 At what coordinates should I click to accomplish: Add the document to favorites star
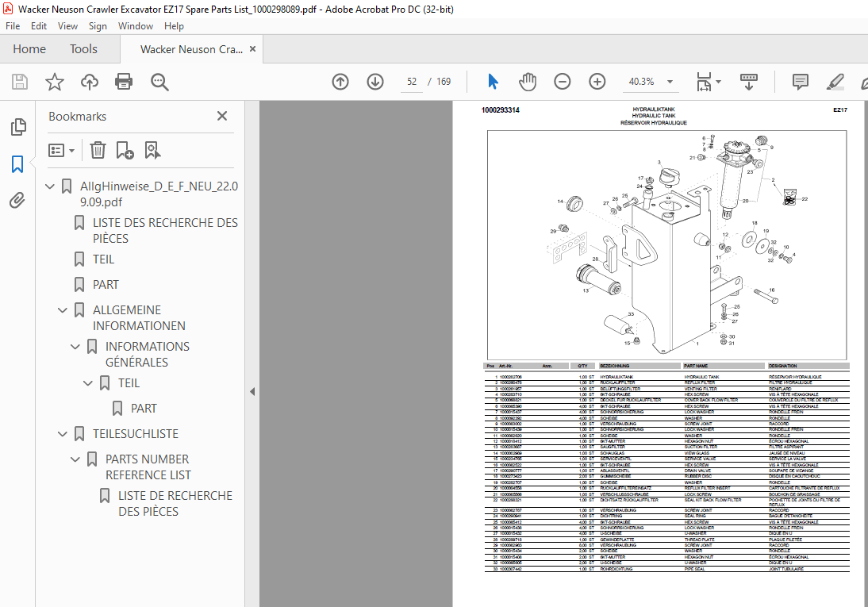[54, 82]
